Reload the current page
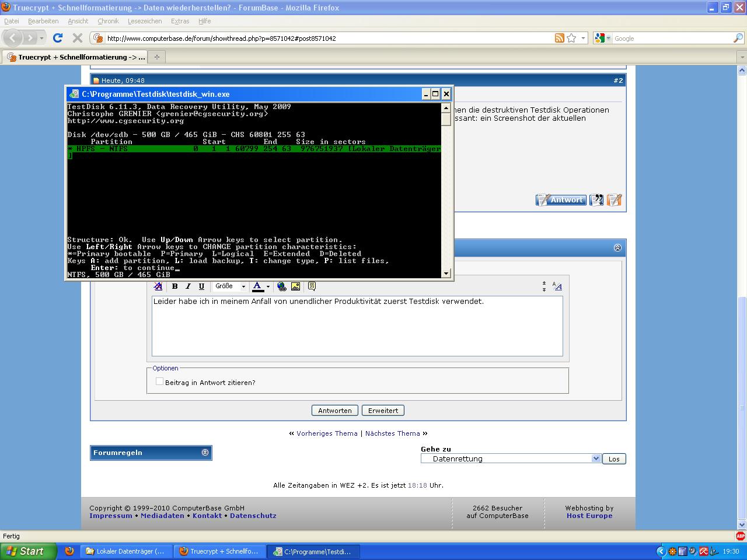Screen dimensions: 747x560 [x=57, y=38]
